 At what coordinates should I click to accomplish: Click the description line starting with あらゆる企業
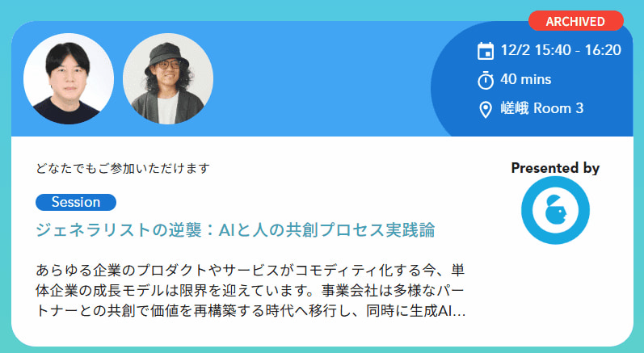pos(250,270)
